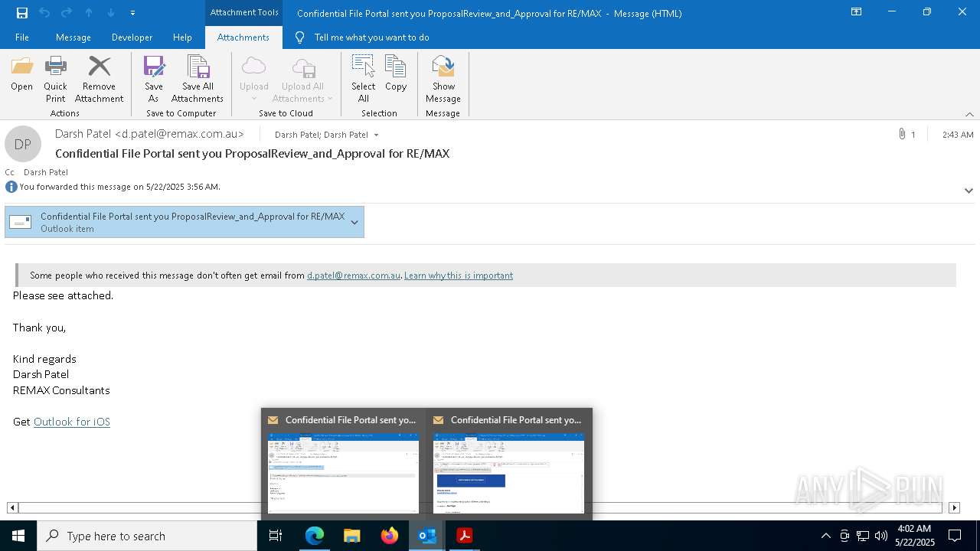Open Adobe Acrobat from taskbar
The image size is (980, 551).
[x=464, y=536]
